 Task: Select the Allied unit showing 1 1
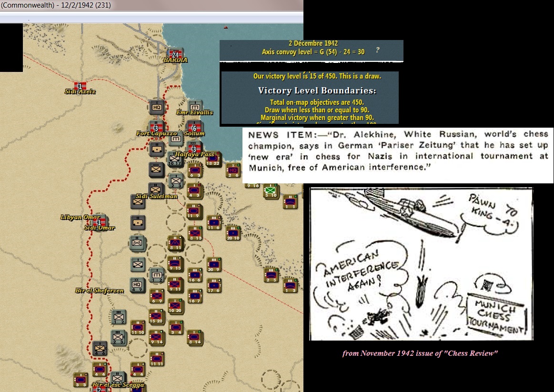pos(291,201)
